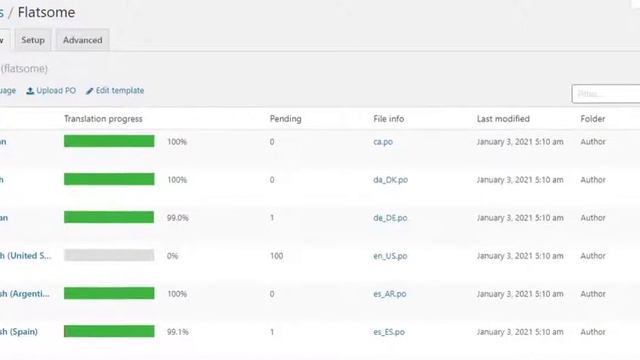Open the de_DE.po file link
Screen dimensions: 640x360
coord(390,218)
